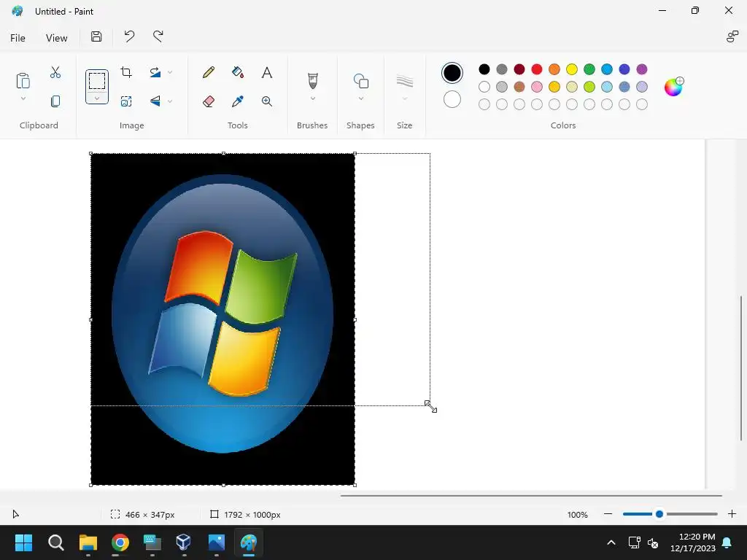Expand the Select tool options dropdown
This screenshot has height=560, width=747.
(x=97, y=98)
